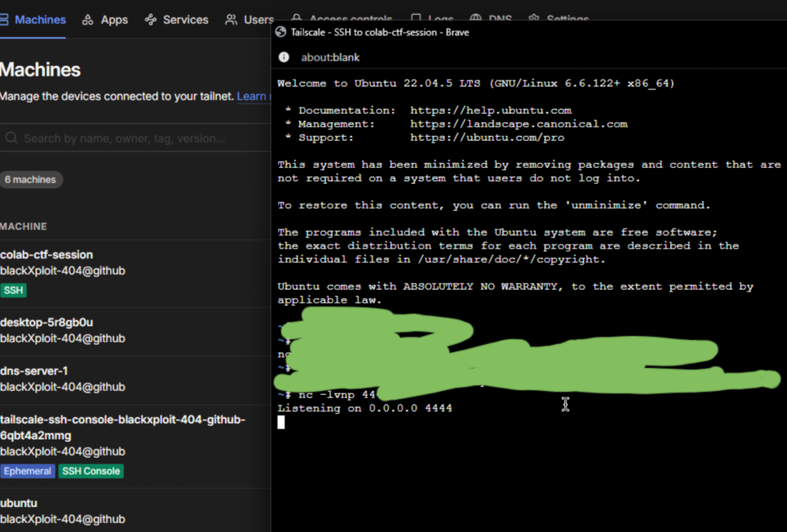
Task: Open the desktop-5r8gb0u machine
Action: [x=47, y=323]
